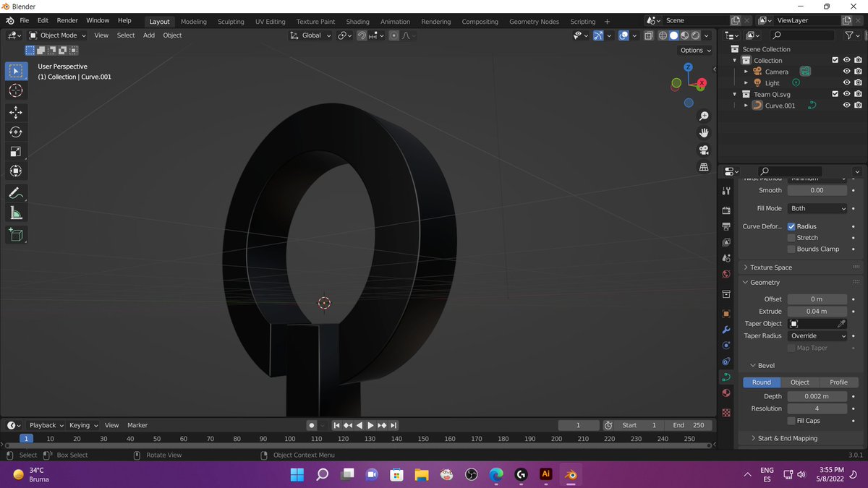
Task: Select the Scale tool
Action: (16, 151)
